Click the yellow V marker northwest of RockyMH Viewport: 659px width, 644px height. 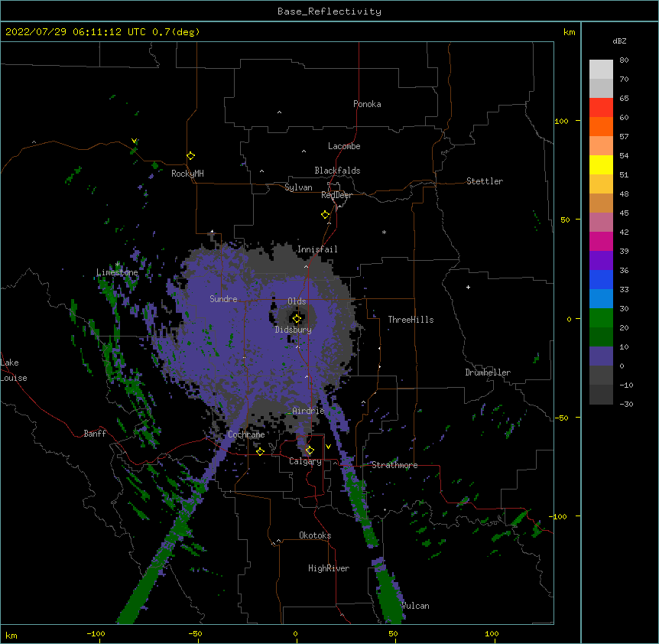coord(134,141)
